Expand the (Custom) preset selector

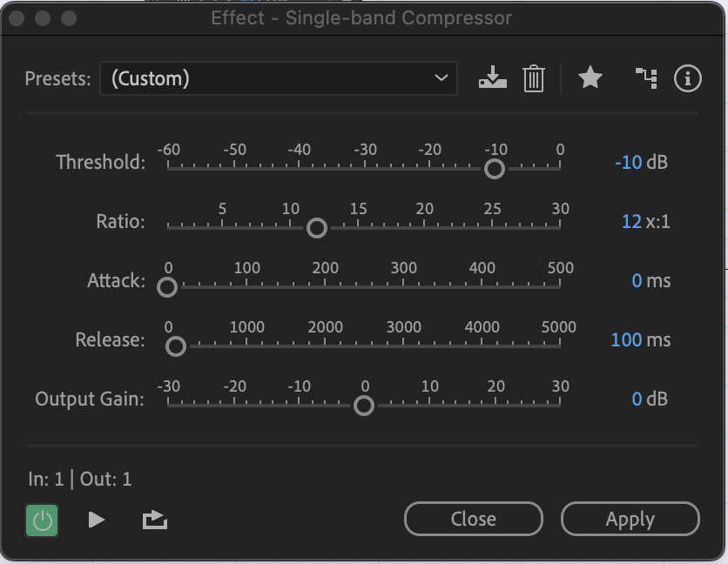click(x=279, y=78)
